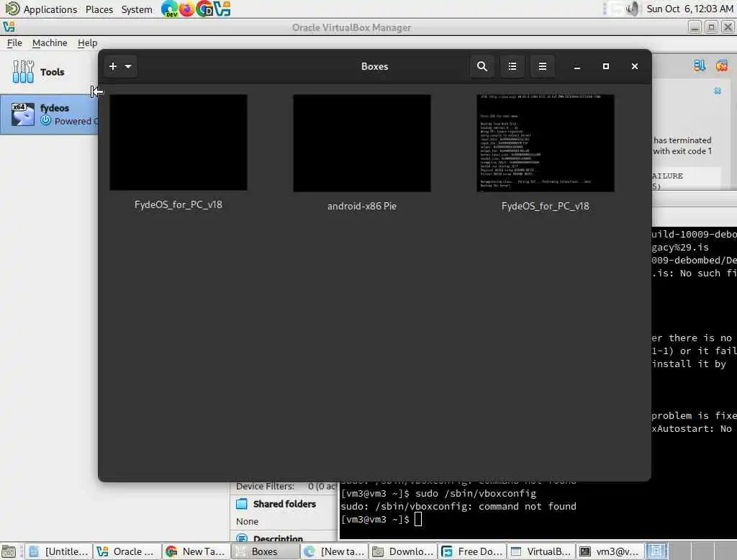Open the Boxes hamburger menu
Viewport: 737px width, 560px height.
543,66
